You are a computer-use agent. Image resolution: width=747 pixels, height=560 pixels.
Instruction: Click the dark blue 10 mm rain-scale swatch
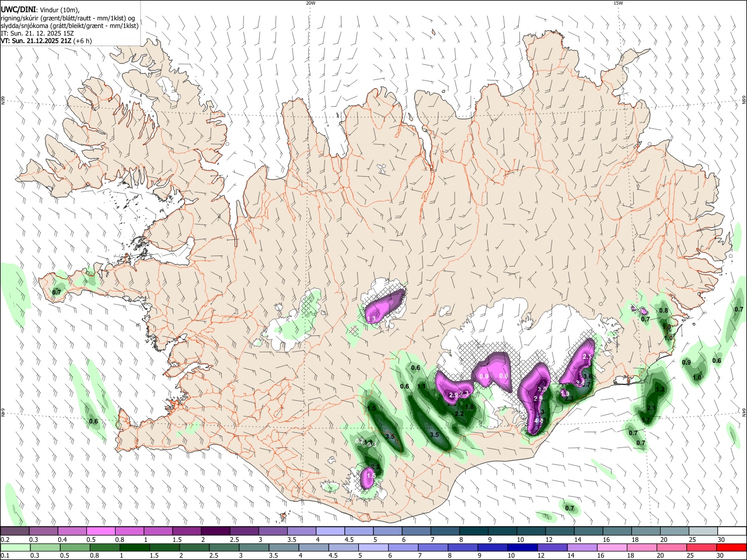522,547
